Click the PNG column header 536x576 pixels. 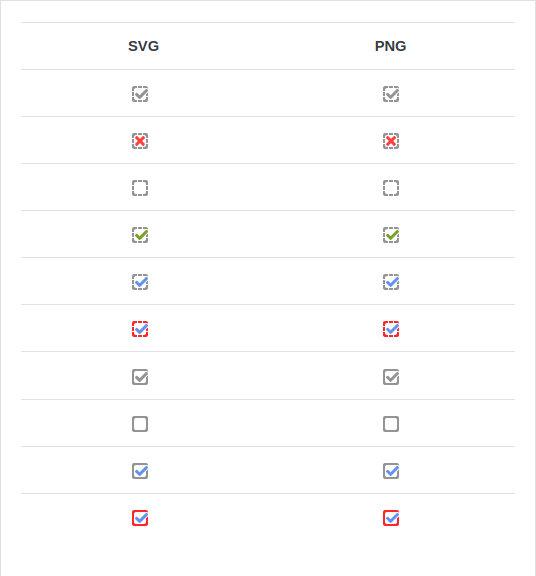pyautogui.click(x=391, y=46)
